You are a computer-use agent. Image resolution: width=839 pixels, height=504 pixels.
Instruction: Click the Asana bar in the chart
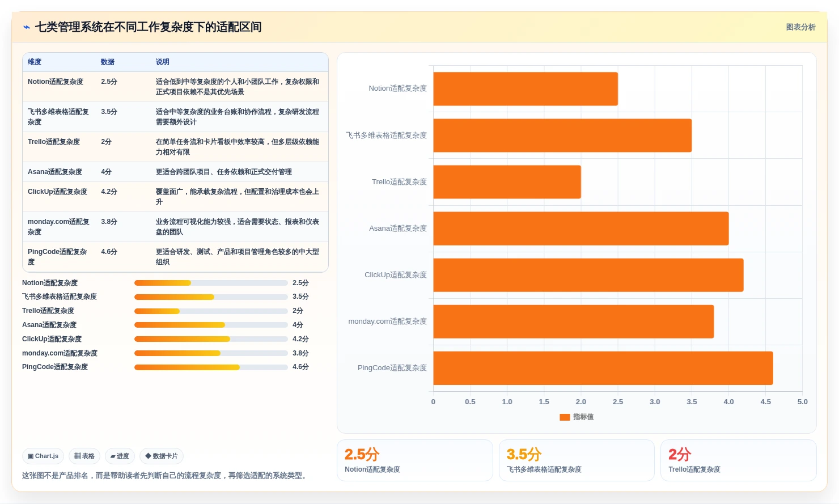coord(581,228)
